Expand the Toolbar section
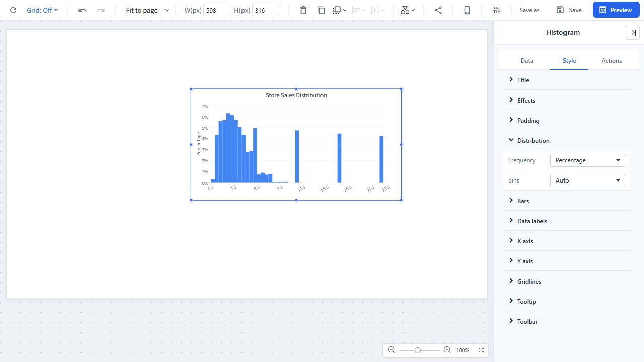 pyautogui.click(x=567, y=321)
